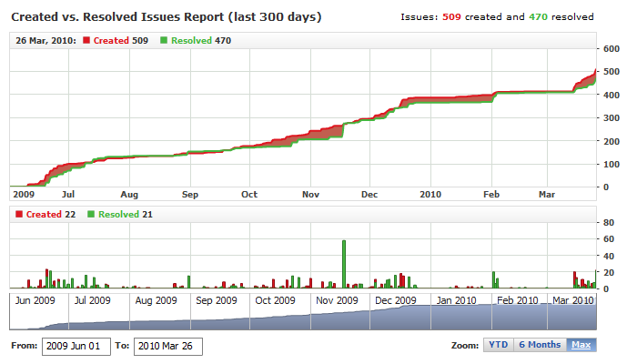The height and width of the screenshot is (364, 637).
Task: Select Nov 2009 in the timeline scroller
Action: pyautogui.click(x=336, y=300)
